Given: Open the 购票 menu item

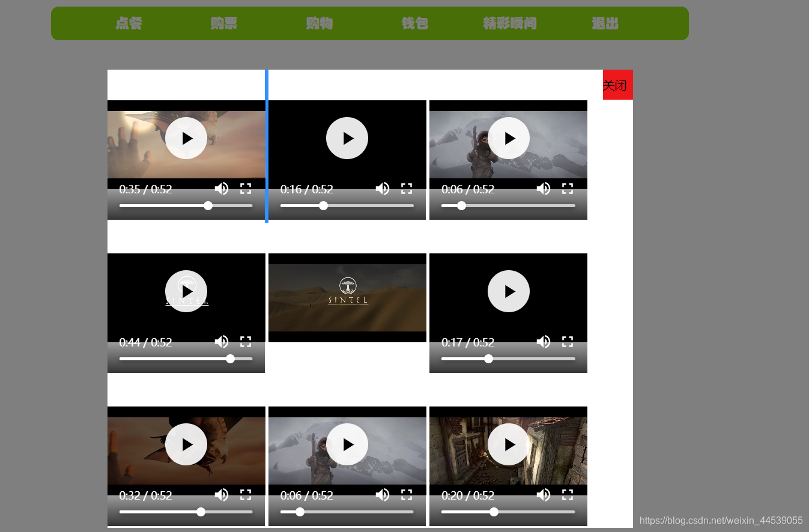Looking at the screenshot, I should point(224,23).
